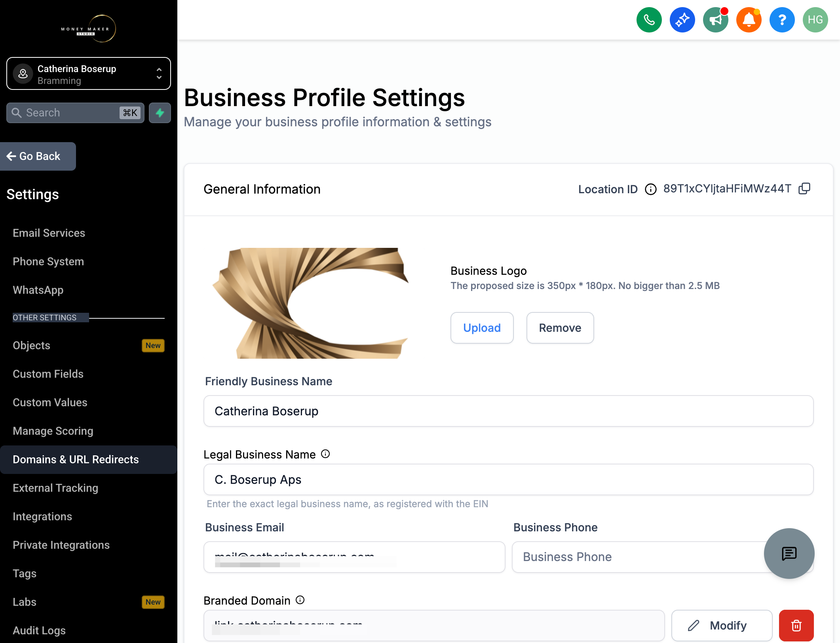The image size is (840, 643).
Task: Open the blue AI sparkle assistant icon
Action: pos(682,20)
